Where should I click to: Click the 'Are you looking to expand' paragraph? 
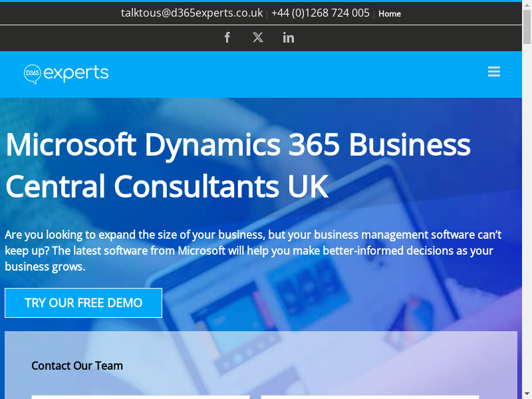253,251
